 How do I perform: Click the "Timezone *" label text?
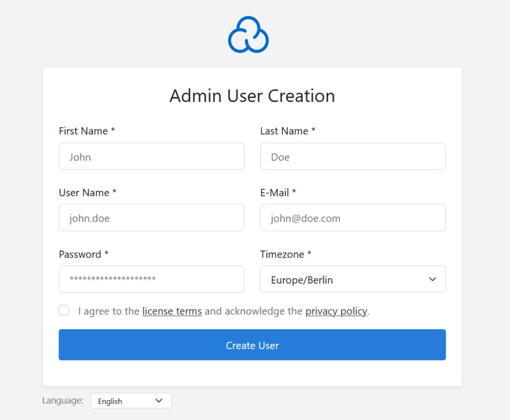[x=285, y=254]
